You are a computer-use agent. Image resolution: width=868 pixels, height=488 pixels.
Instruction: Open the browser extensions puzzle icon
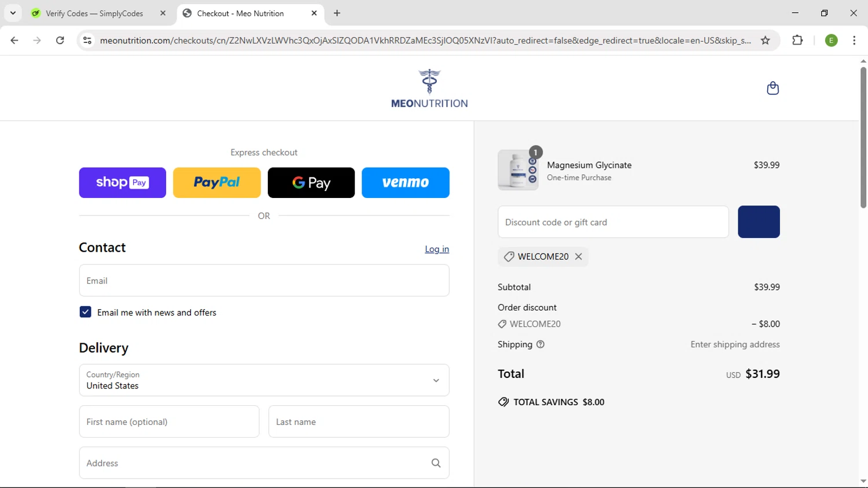[797, 41]
